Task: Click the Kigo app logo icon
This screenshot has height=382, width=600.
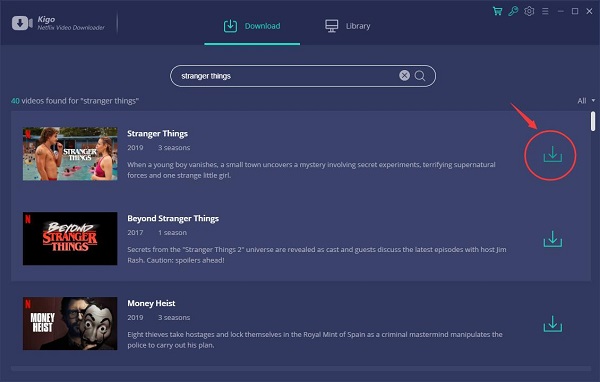Action: point(22,23)
